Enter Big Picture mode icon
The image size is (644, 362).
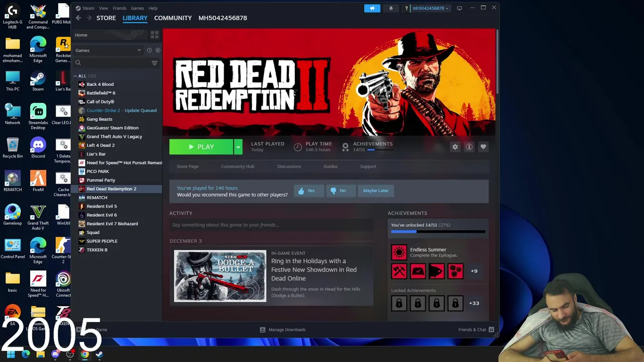pyautogui.click(x=459, y=8)
